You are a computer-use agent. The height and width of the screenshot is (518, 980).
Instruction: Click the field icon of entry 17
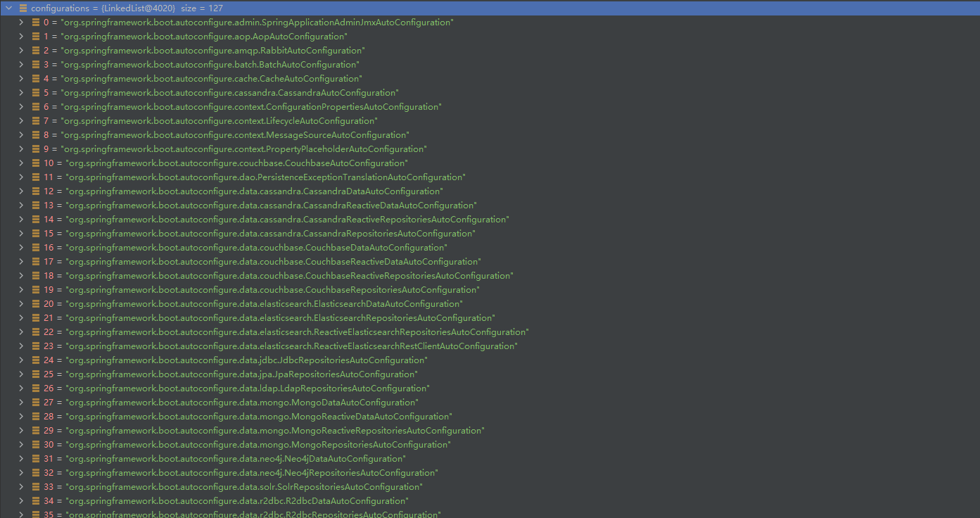36,262
